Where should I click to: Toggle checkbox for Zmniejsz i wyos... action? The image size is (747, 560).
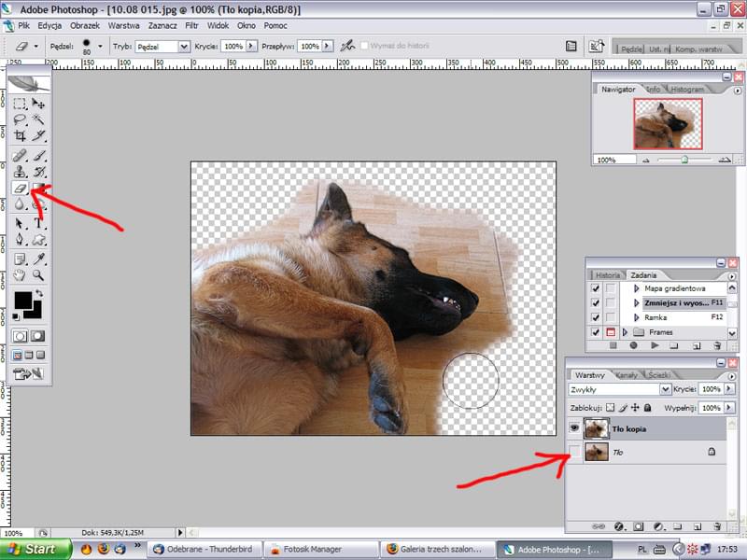(x=595, y=302)
